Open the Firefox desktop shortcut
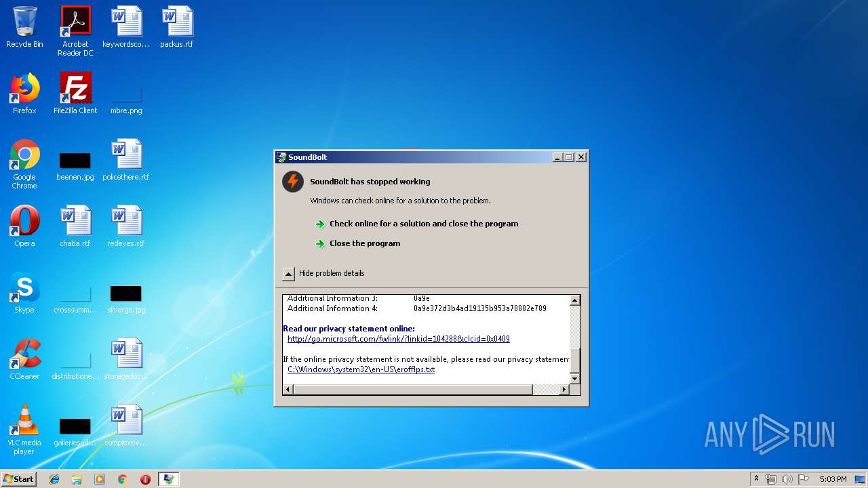This screenshot has width=868, height=488. [24, 94]
